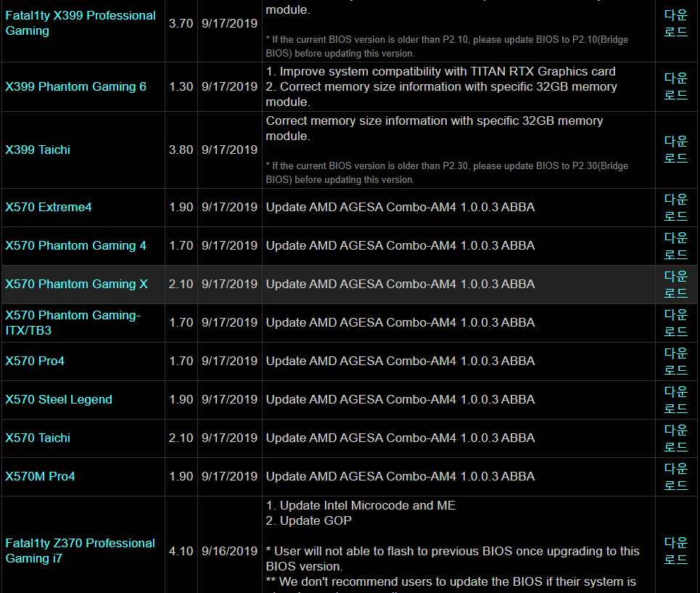Select version 1.30 of X399 Phantom Gaming 6
This screenshot has height=593, width=700.
pos(181,86)
